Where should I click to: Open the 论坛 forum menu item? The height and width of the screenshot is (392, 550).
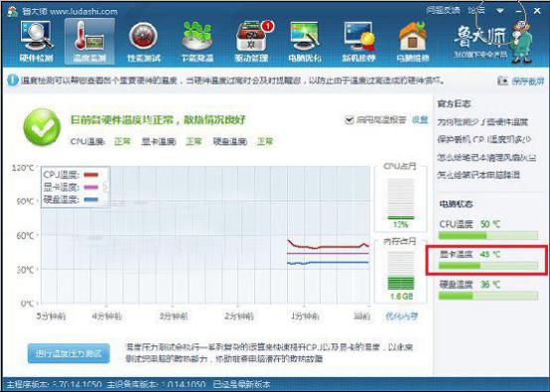(x=476, y=11)
